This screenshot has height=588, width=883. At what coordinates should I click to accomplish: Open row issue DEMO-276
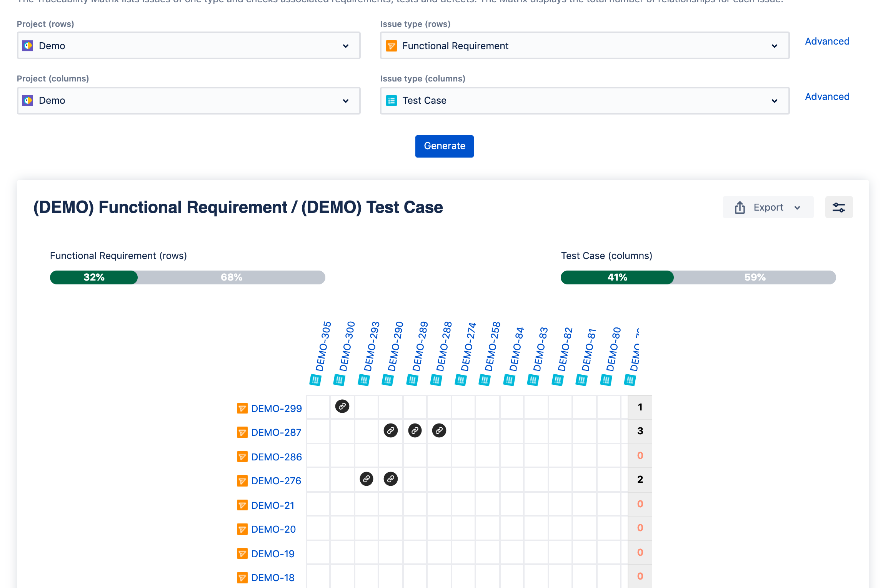point(276,481)
